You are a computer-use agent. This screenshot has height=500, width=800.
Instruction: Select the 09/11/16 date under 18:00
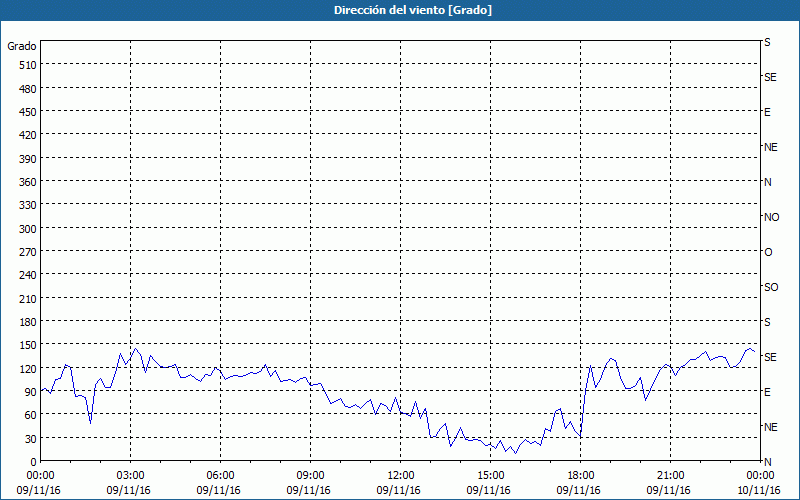click(579, 490)
